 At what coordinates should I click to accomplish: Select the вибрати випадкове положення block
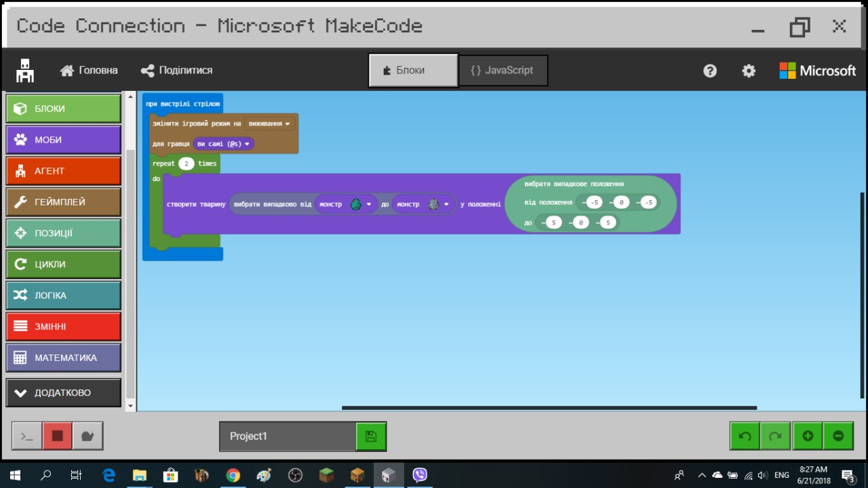pos(574,184)
